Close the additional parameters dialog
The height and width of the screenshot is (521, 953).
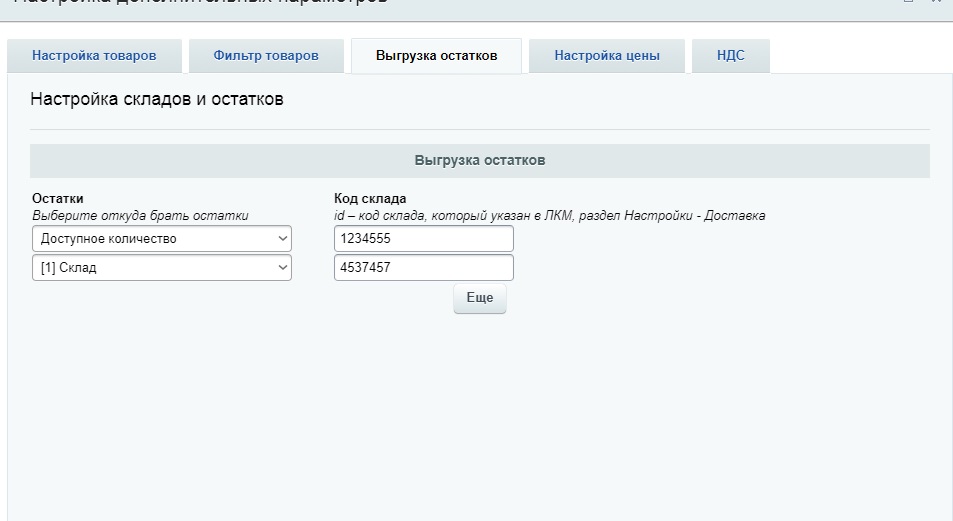click(936, 3)
